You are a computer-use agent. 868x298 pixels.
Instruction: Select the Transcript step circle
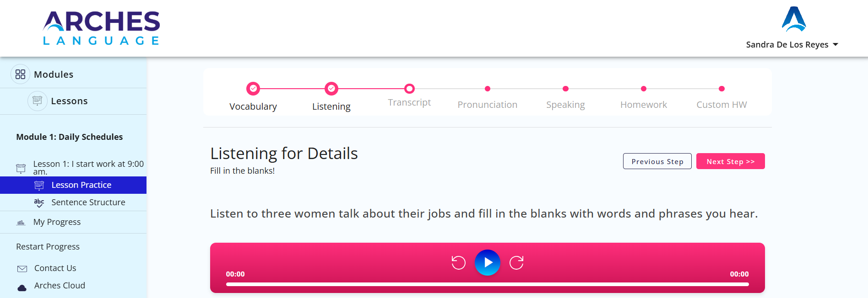[x=409, y=89]
